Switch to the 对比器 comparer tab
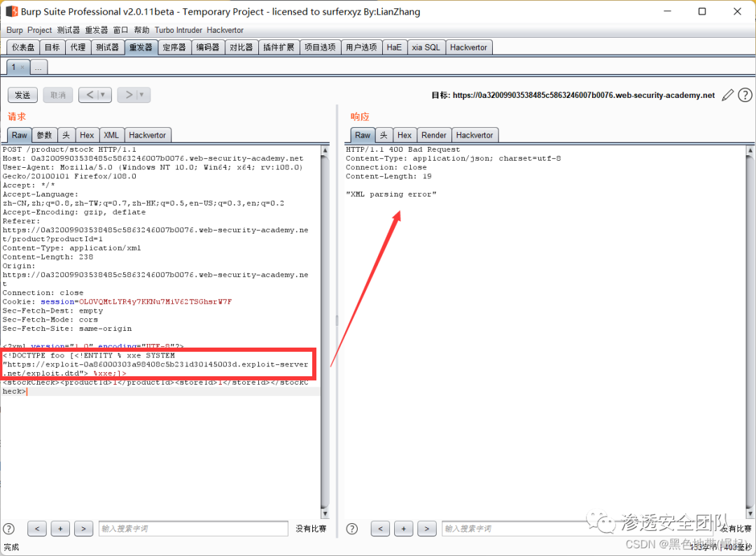This screenshot has width=756, height=556. tap(241, 48)
